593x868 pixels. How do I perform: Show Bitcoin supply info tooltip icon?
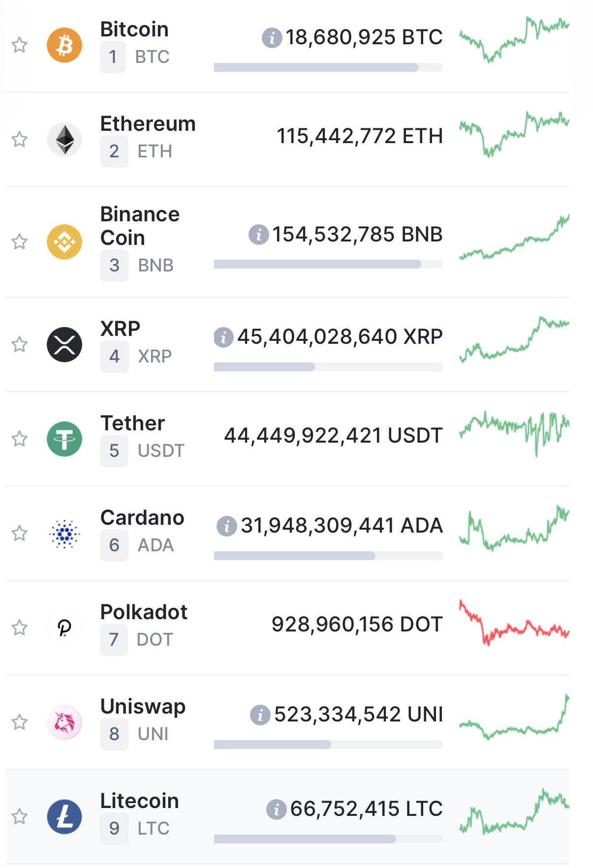[x=272, y=37]
